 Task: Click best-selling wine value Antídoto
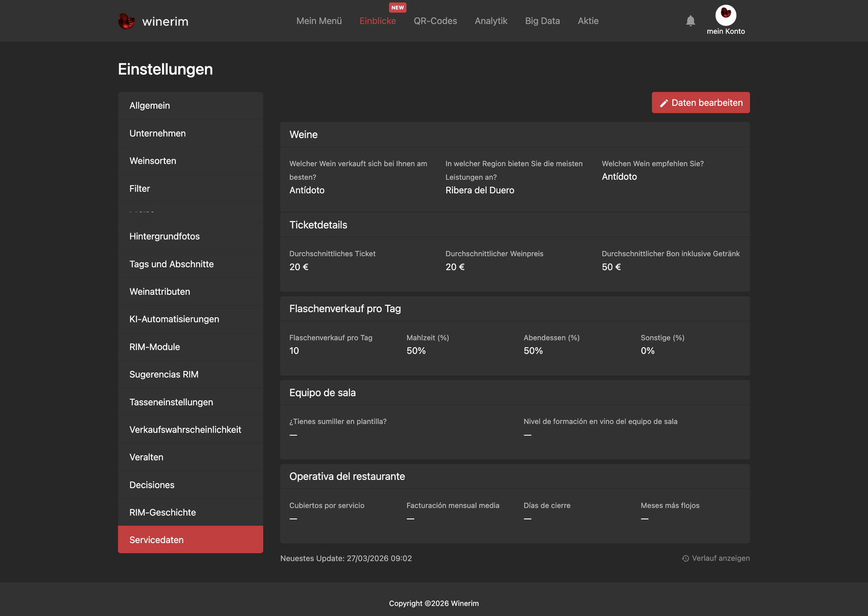point(307,190)
